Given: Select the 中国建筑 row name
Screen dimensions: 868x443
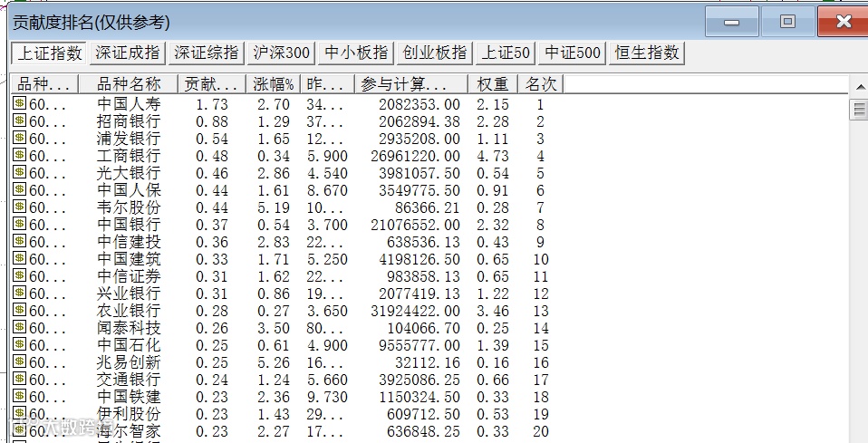Looking at the screenshot, I should 129,258.
